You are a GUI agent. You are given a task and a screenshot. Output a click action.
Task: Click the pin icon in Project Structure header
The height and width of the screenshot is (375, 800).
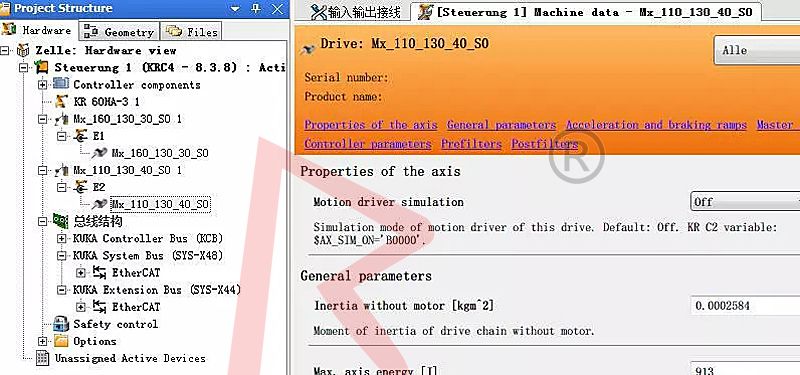click(x=256, y=8)
